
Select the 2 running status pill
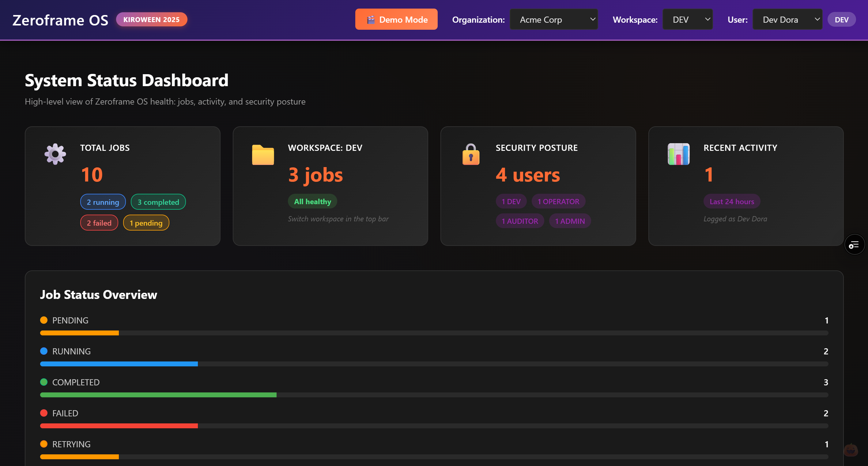coord(103,202)
